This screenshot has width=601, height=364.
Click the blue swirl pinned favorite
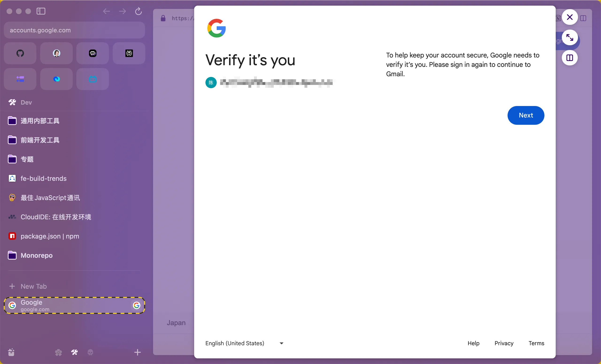tap(56, 79)
